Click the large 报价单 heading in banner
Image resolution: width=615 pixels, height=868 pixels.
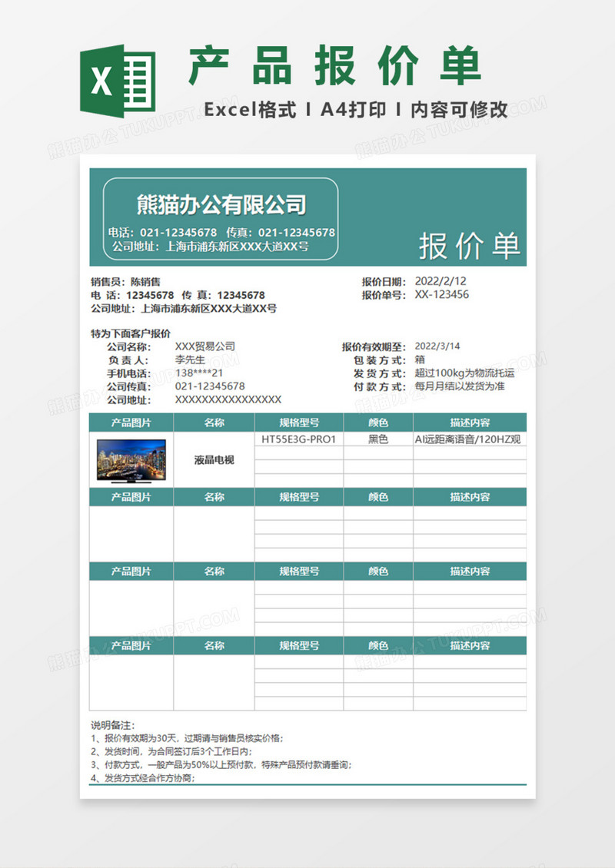click(x=469, y=246)
